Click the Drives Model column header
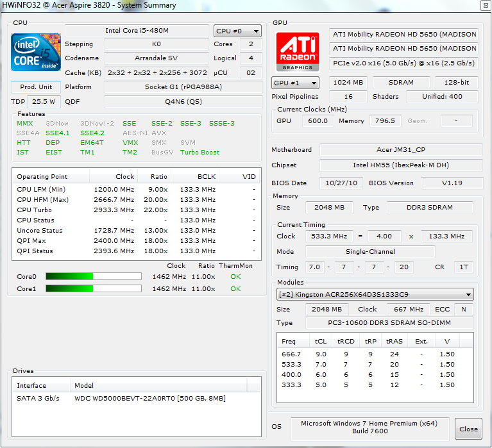Image resolution: width=492 pixels, height=448 pixels. tap(158, 385)
